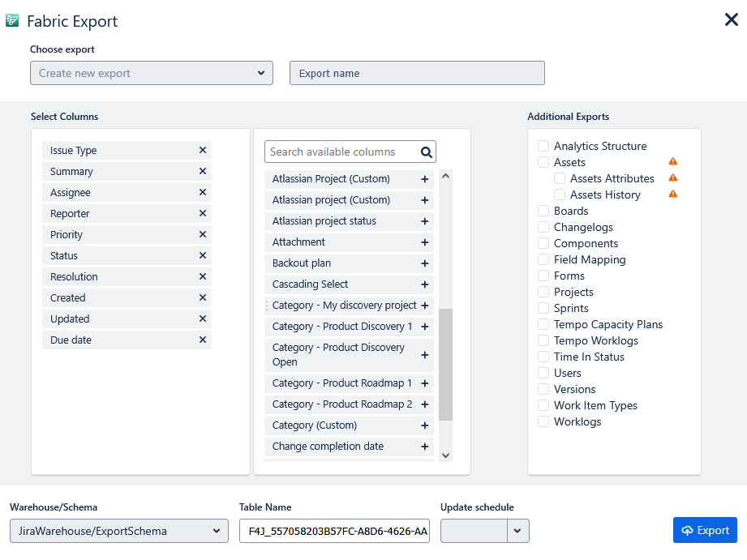The width and height of the screenshot is (747, 560).
Task: Remove Due date from selected columns
Action: [203, 340]
